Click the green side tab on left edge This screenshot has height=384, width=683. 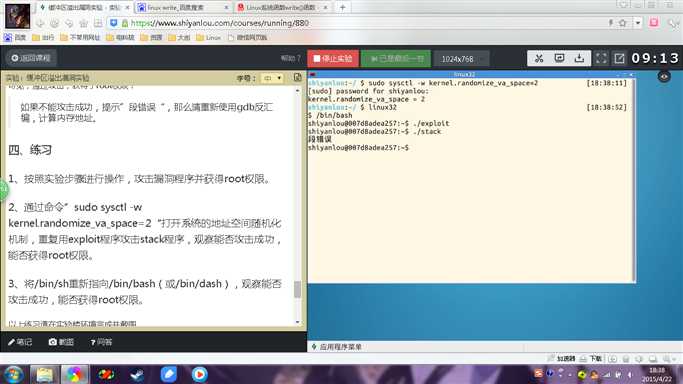[x=3, y=189]
